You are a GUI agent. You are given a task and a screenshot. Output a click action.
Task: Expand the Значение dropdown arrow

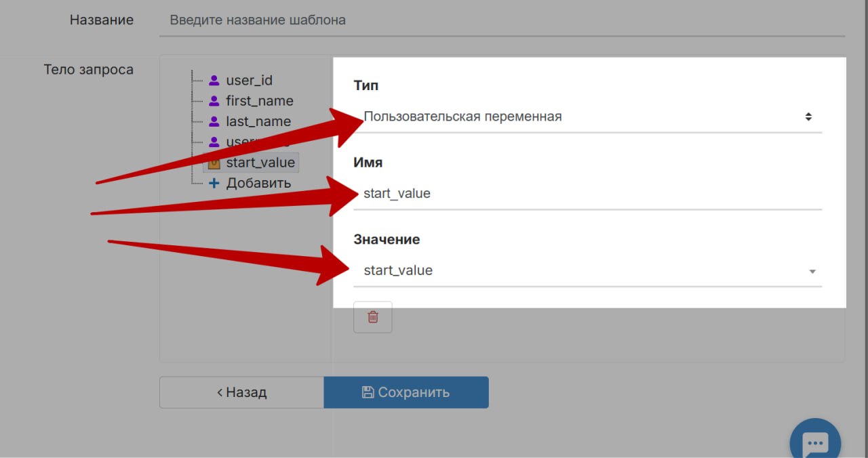tap(812, 271)
